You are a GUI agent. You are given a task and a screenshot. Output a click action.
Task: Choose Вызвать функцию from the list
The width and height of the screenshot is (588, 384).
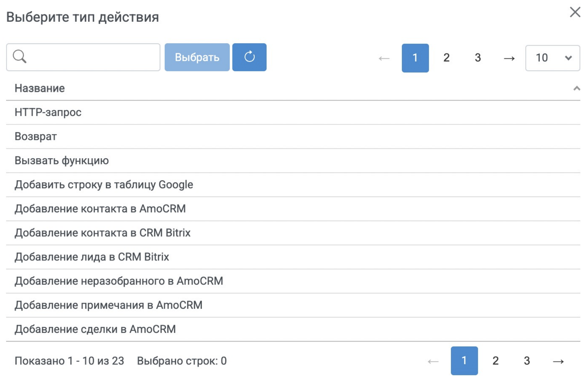click(x=62, y=160)
